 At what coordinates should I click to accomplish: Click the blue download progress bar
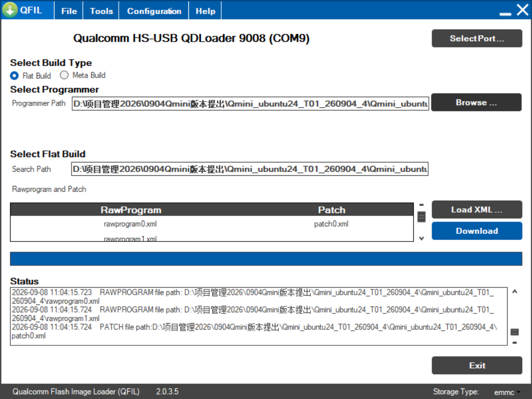click(x=266, y=258)
